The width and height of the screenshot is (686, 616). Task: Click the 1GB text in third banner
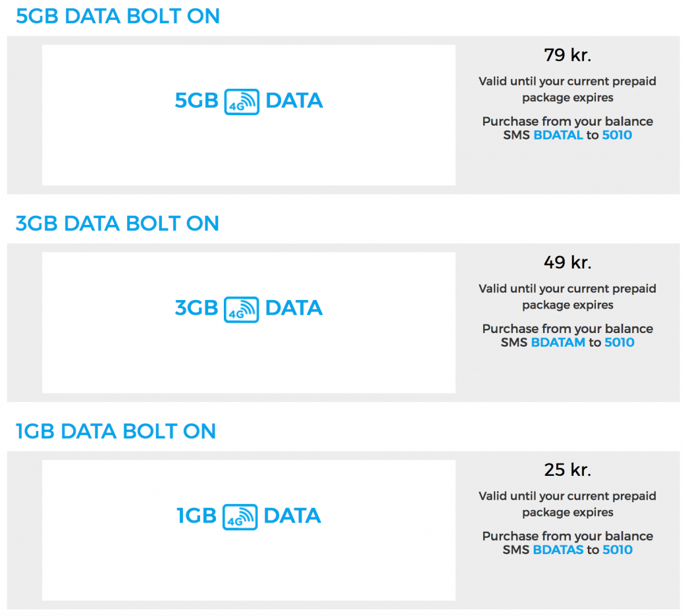196,516
